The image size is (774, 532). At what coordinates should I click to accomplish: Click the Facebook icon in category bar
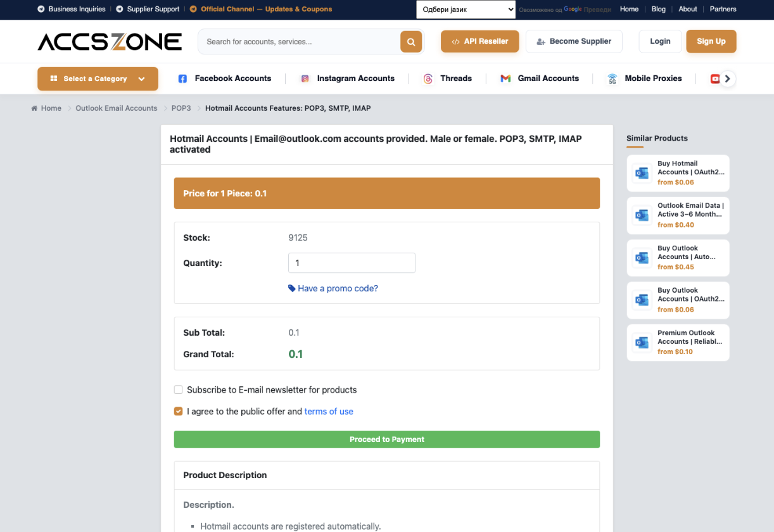(182, 79)
